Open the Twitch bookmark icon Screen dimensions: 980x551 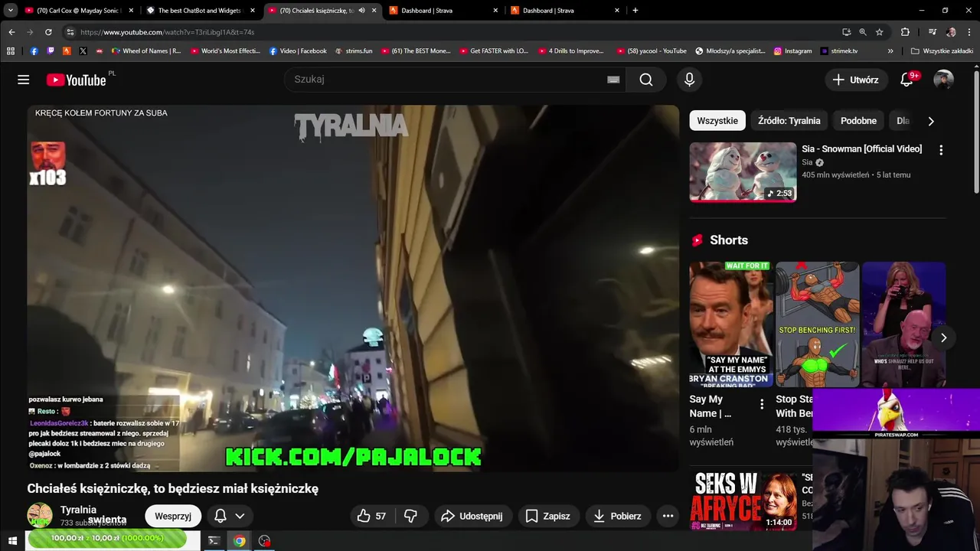51,51
